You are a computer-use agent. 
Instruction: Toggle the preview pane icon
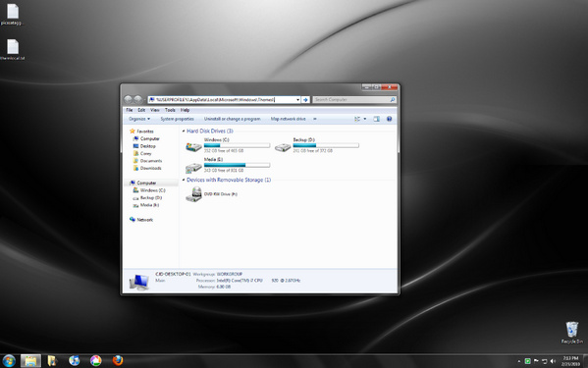[x=377, y=119]
